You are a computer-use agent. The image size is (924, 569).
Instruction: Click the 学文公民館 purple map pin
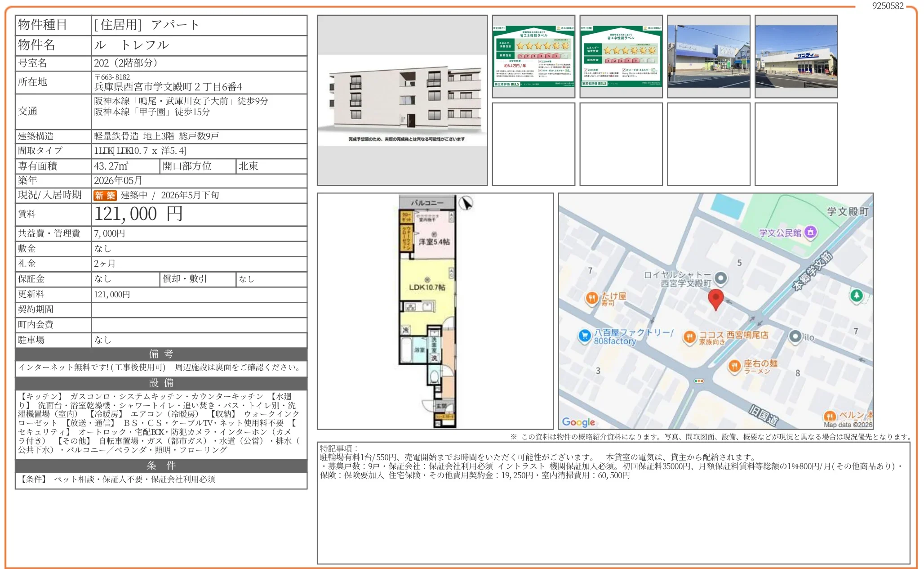(810, 232)
